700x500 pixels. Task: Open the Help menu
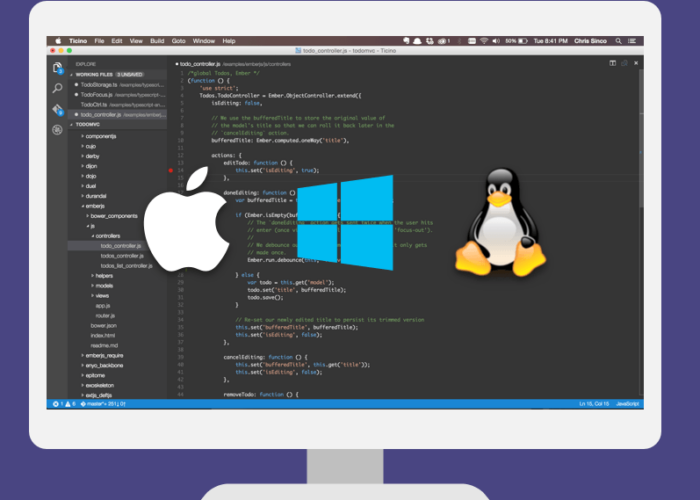pos(229,41)
